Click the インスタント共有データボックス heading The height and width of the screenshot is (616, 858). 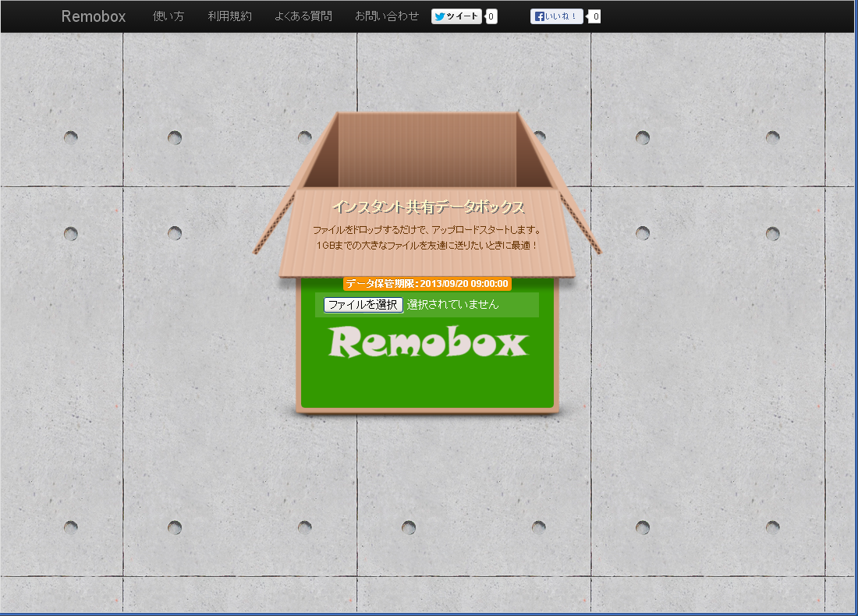(x=427, y=207)
